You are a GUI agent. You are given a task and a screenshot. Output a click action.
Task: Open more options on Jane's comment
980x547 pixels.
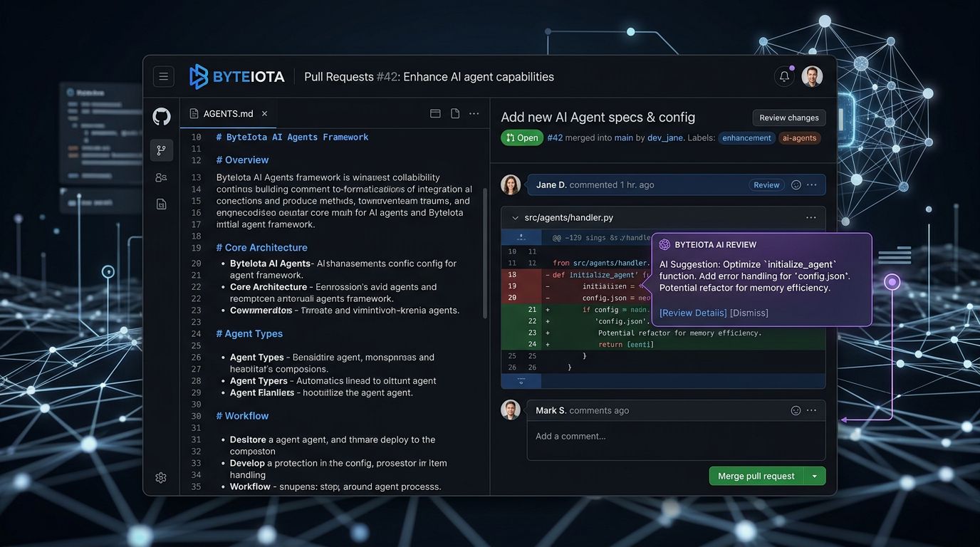click(812, 184)
